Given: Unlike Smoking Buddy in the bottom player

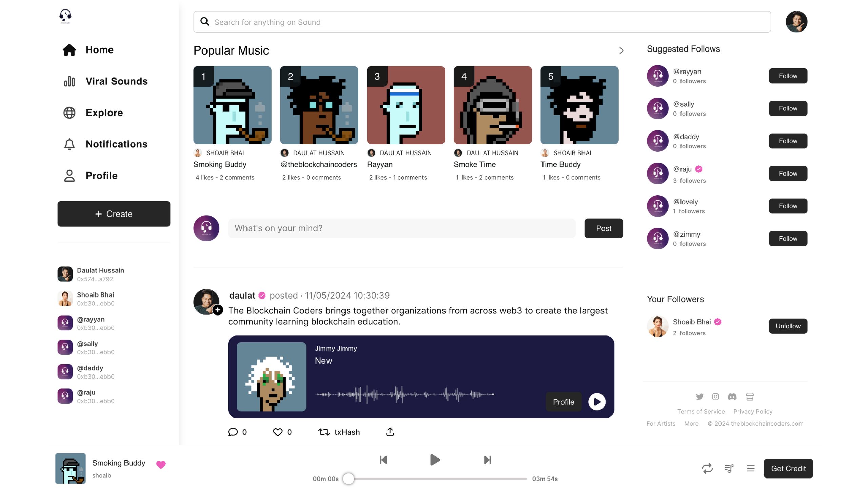Looking at the screenshot, I should coord(161,465).
